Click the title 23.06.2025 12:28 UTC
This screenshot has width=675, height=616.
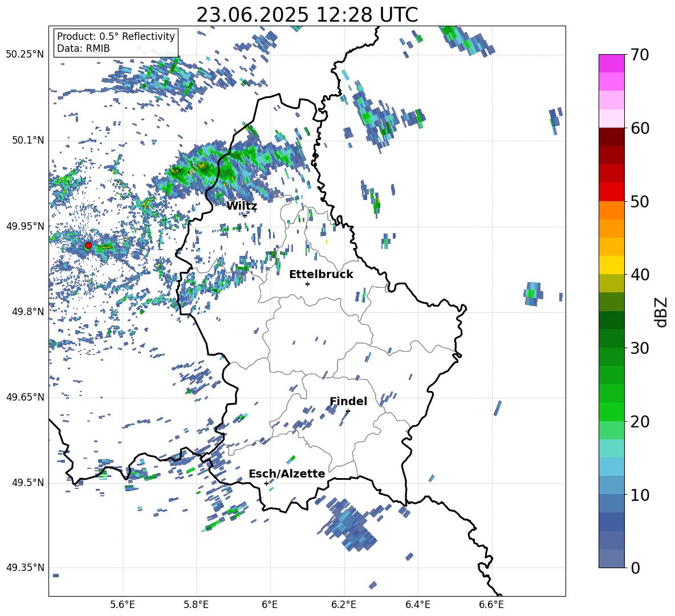click(307, 15)
